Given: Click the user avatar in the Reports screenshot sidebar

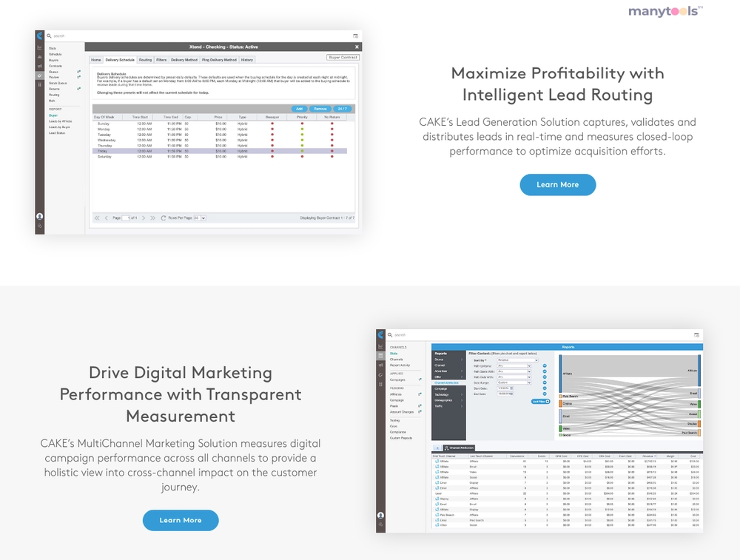Looking at the screenshot, I should point(380,515).
